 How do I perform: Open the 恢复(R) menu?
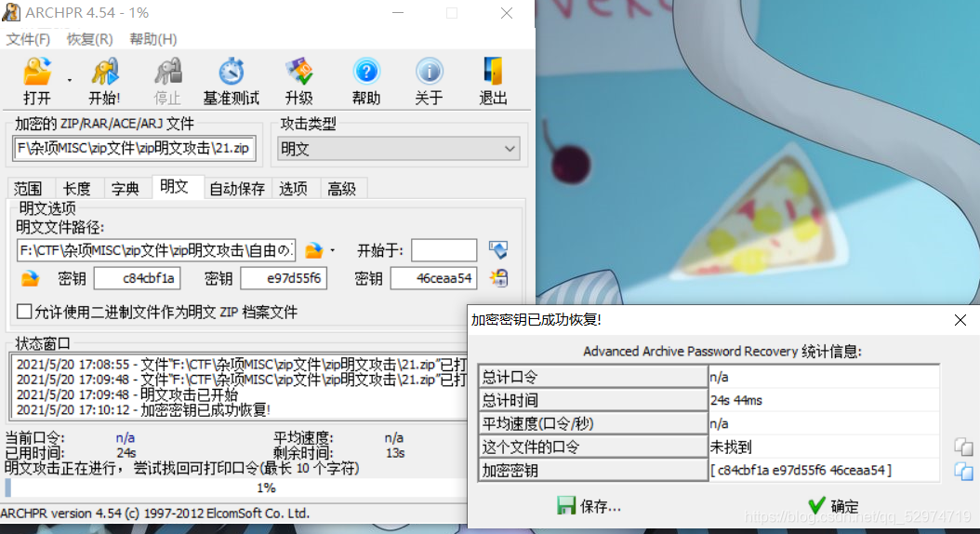[89, 39]
